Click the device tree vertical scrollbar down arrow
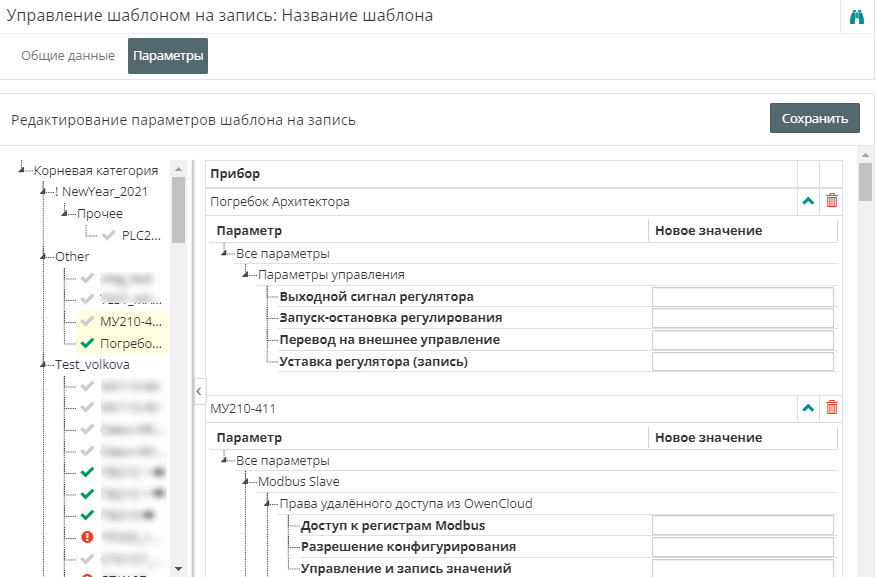Viewport: 876px width, 577px height. 178,568
